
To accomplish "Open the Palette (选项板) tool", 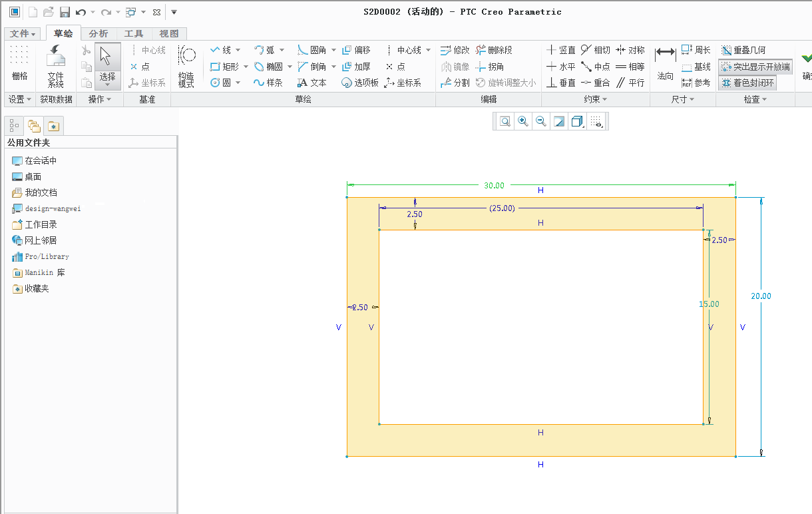I will coord(360,83).
